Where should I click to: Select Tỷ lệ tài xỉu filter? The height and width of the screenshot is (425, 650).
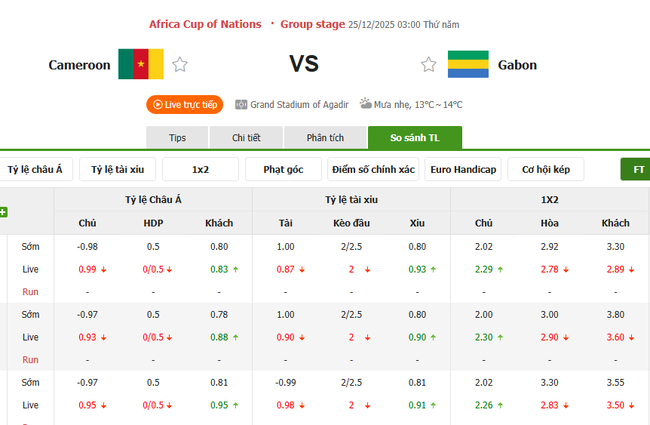click(x=117, y=170)
